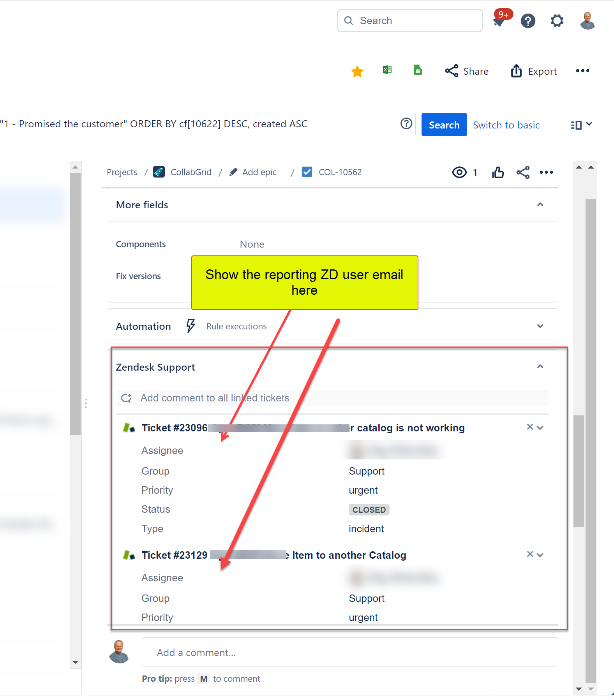Share this filter
The height and width of the screenshot is (700, 614).
click(x=467, y=71)
